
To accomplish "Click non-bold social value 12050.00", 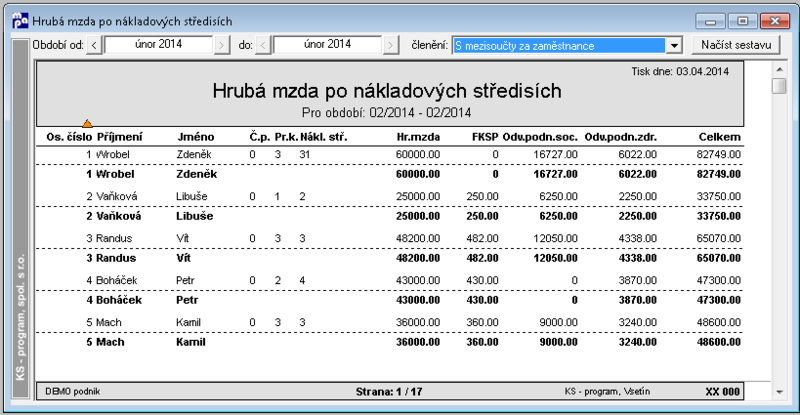I will point(556,238).
